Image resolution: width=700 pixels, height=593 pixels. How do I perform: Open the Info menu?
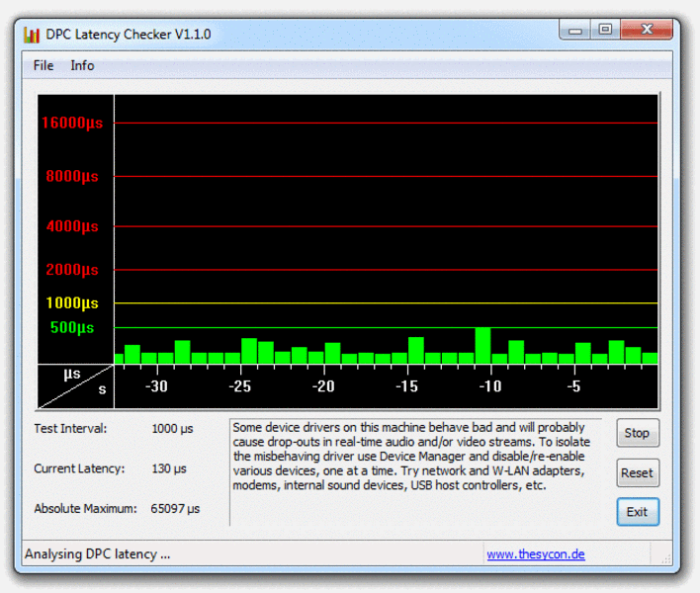82,65
